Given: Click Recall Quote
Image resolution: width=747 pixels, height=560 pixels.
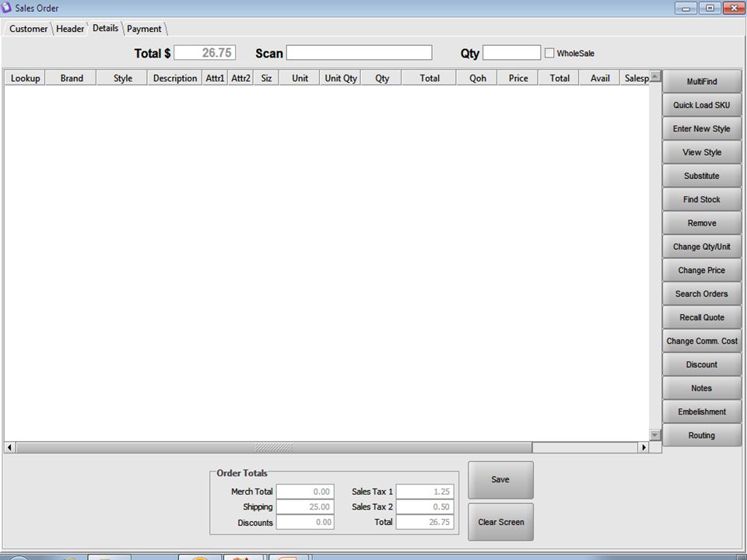Looking at the screenshot, I should point(702,317).
